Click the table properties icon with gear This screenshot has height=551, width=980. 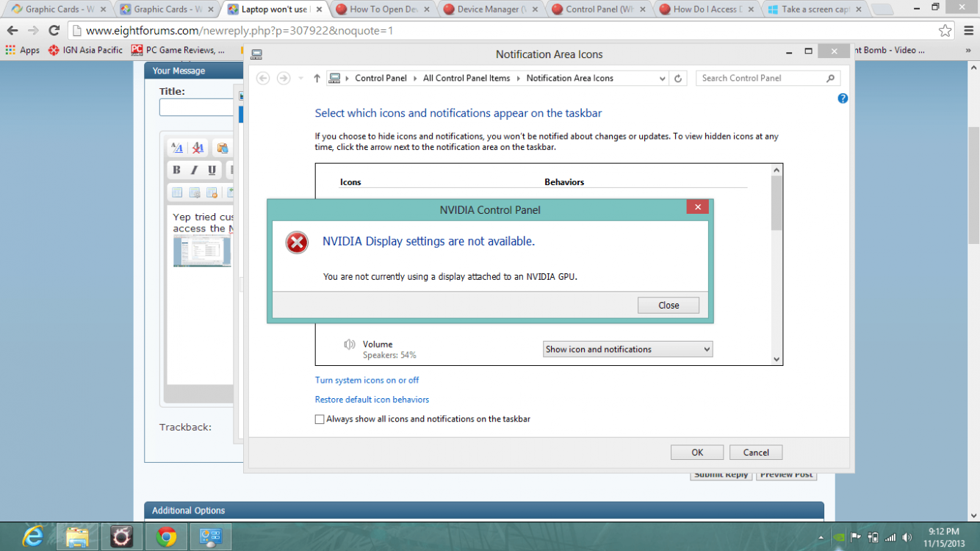[195, 192]
